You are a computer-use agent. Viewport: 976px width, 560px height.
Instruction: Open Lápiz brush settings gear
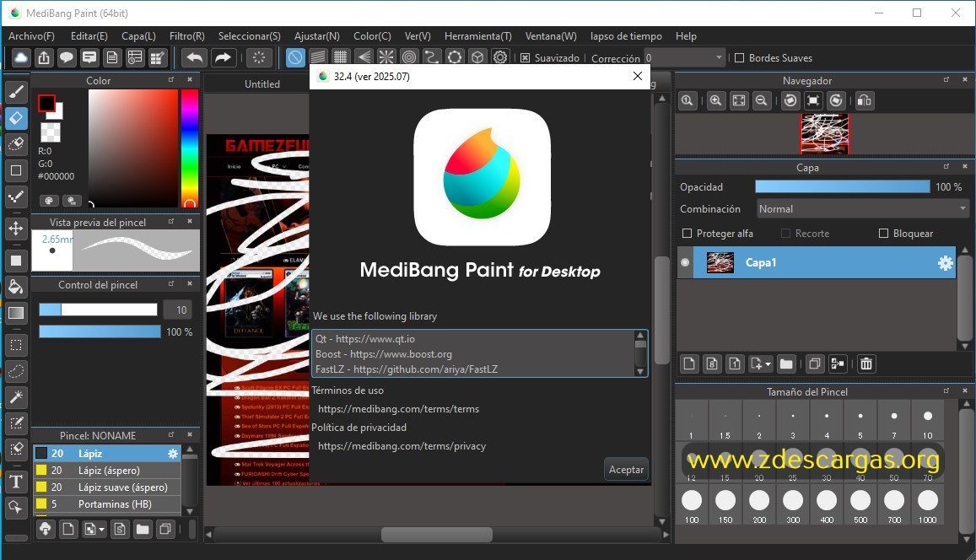(172, 454)
